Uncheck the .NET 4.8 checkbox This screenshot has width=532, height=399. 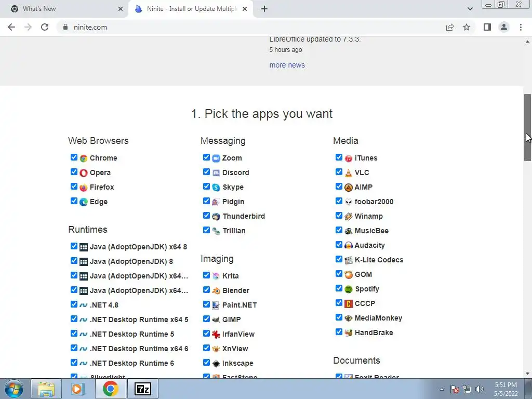pos(74,304)
